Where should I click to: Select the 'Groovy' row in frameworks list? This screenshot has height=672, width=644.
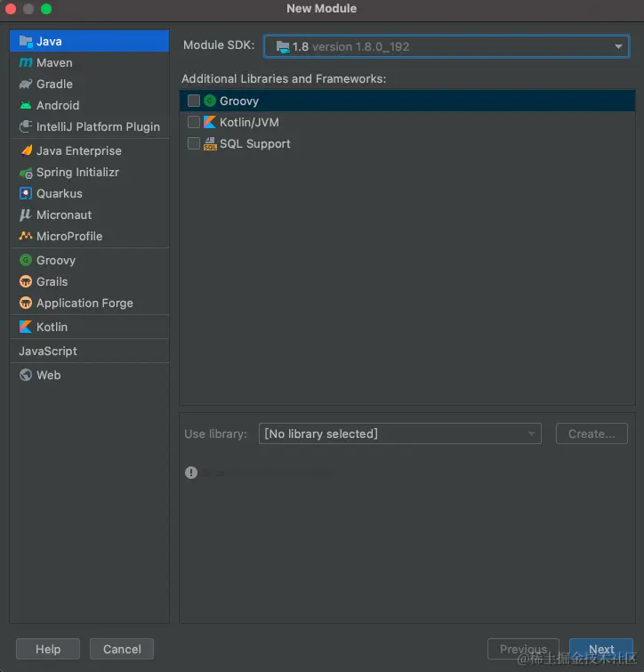tap(407, 101)
